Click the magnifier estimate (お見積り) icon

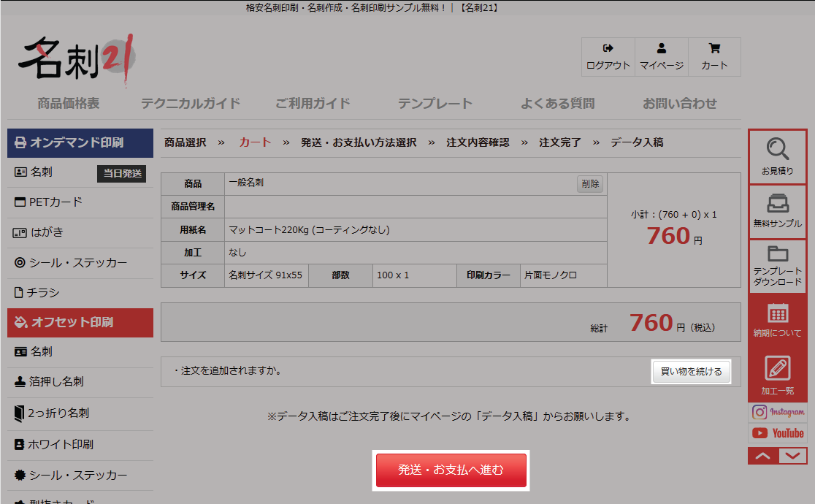(778, 149)
